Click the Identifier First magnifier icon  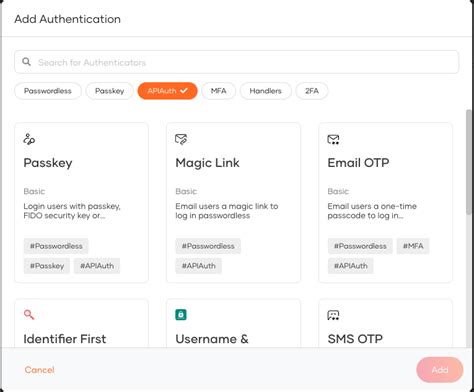coord(29,314)
